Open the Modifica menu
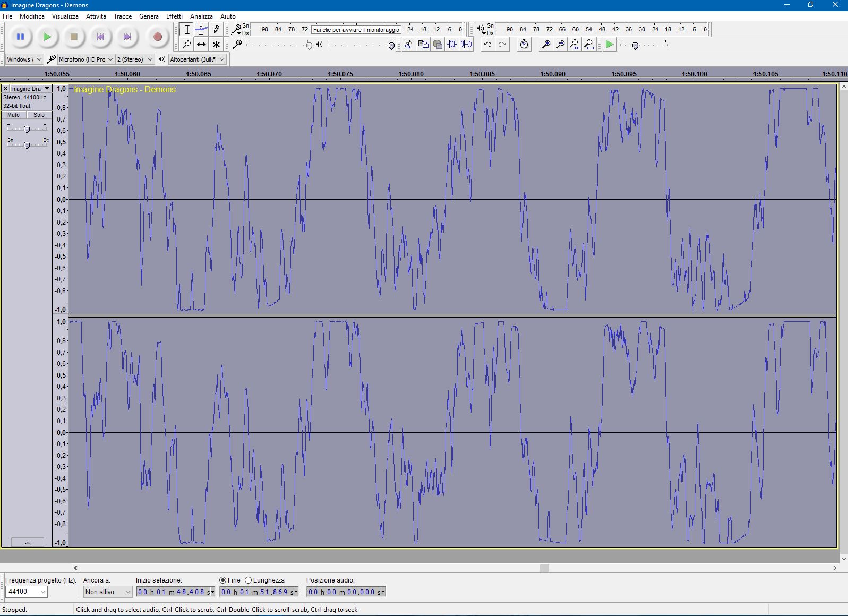 32,16
